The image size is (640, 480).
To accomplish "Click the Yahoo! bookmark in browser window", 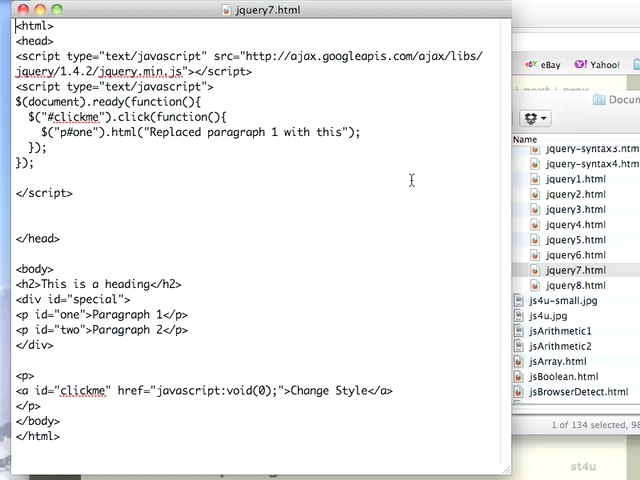I will (x=597, y=64).
